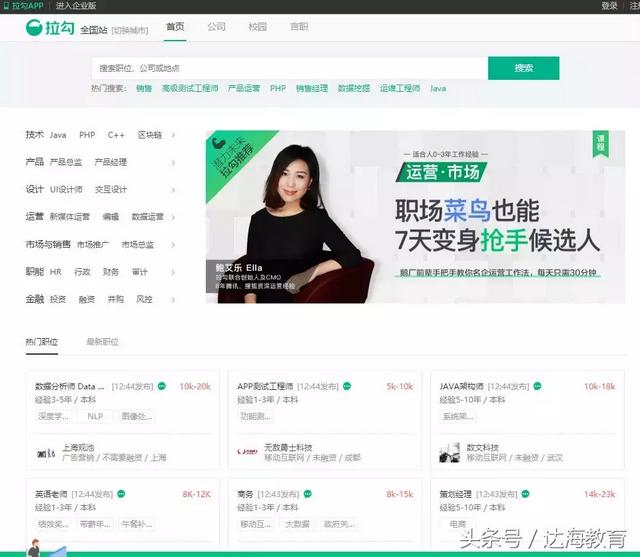
Task: Open 无敌勇士科技 company link
Action: click(x=288, y=448)
